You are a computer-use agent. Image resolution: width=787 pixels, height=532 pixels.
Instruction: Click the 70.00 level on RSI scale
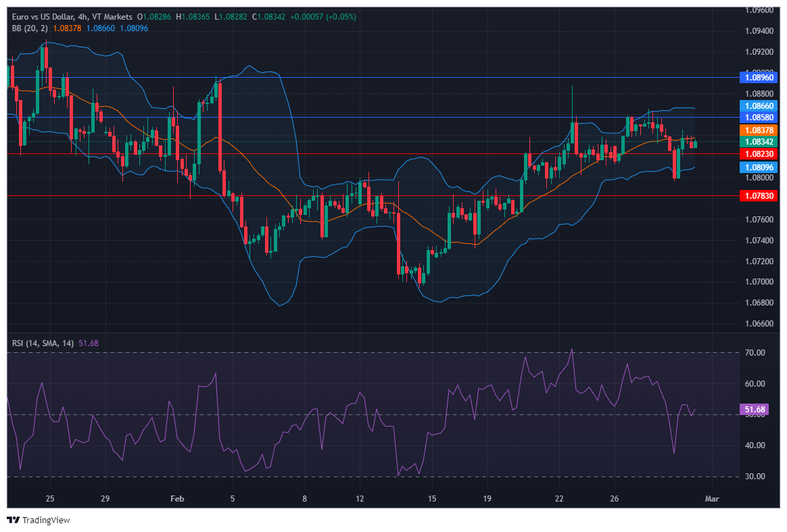[755, 353]
